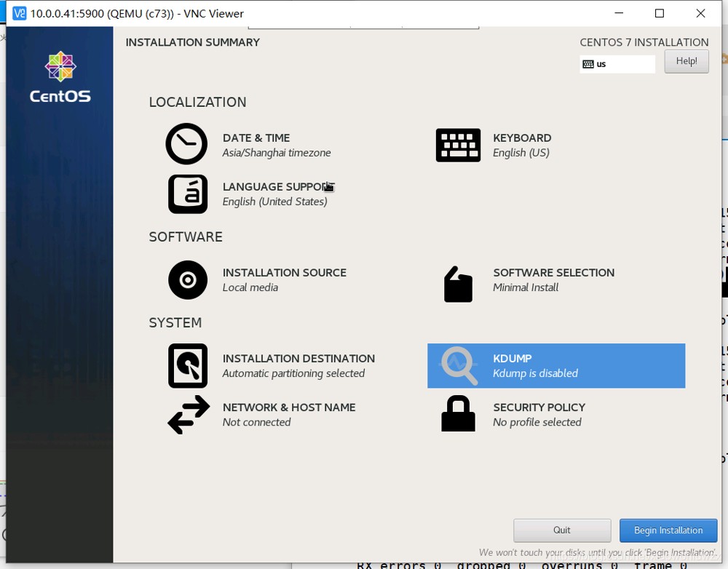728x569 pixels.
Task: Click the Installation Destination hard drive icon
Action: point(188,366)
